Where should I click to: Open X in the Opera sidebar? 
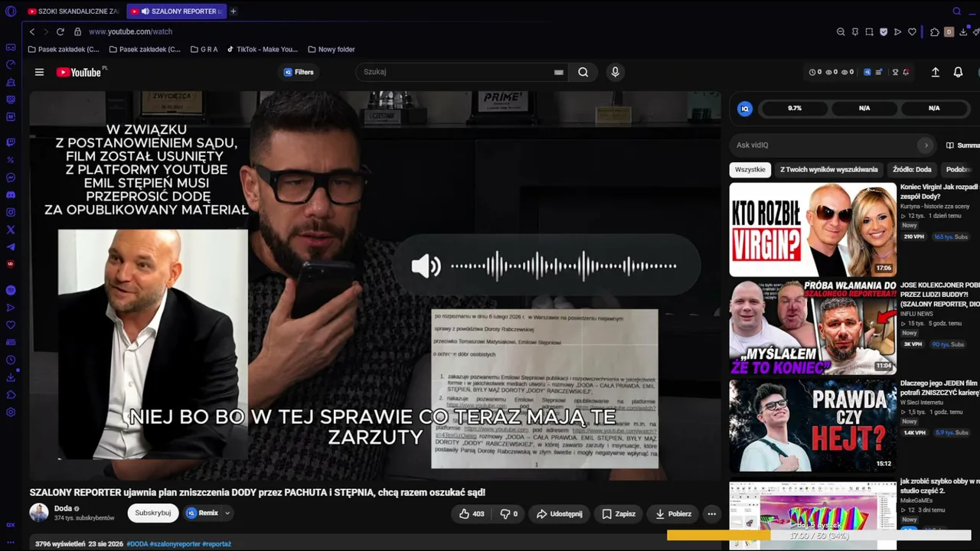point(11,230)
